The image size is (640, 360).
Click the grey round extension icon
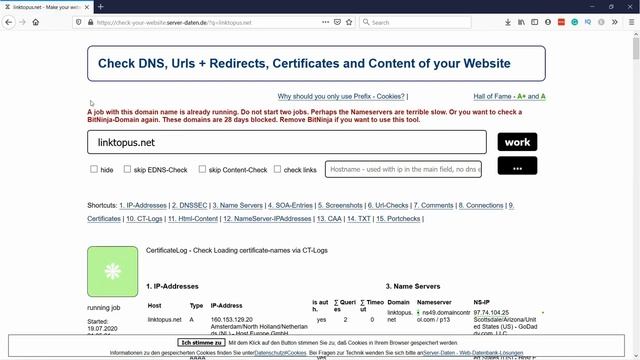point(601,22)
